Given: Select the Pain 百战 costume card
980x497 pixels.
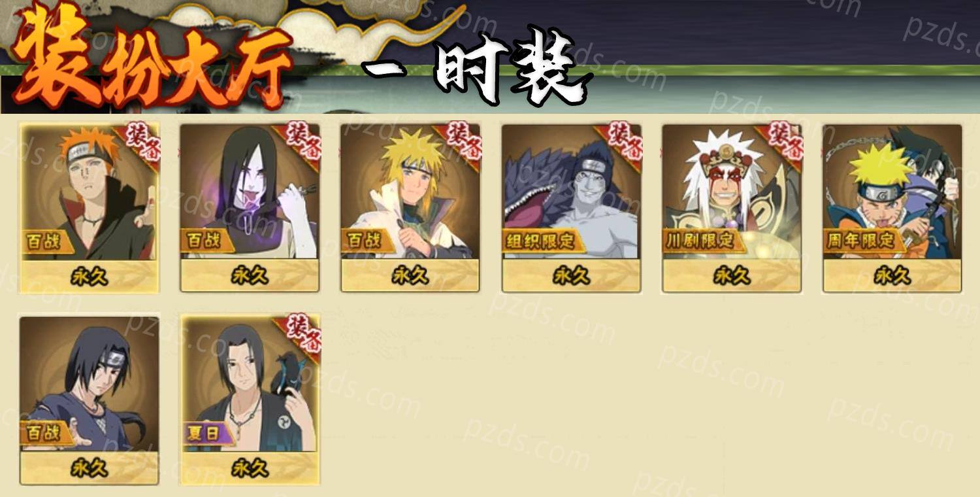Looking at the screenshot, I should click(89, 208).
